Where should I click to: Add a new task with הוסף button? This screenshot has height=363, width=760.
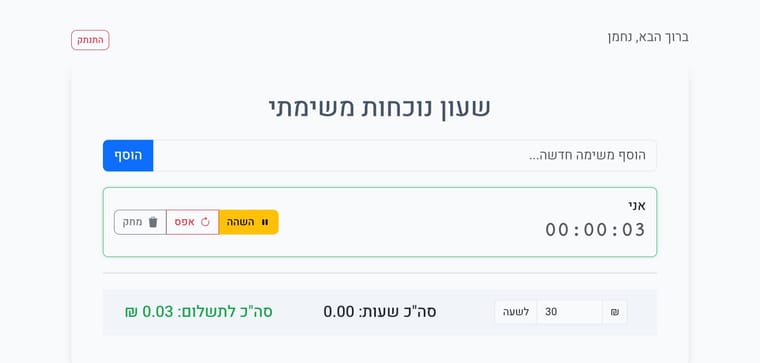point(128,156)
